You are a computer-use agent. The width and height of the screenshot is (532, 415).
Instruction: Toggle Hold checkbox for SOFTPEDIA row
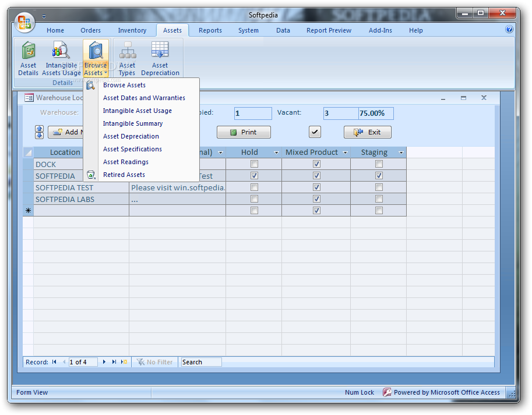point(254,175)
